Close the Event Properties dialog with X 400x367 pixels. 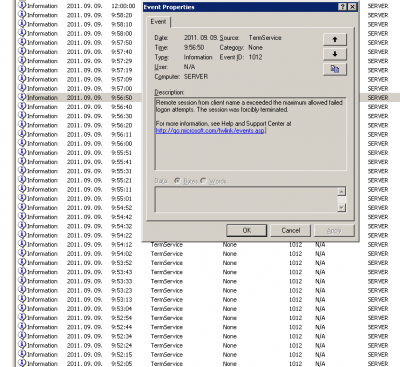pos(352,7)
